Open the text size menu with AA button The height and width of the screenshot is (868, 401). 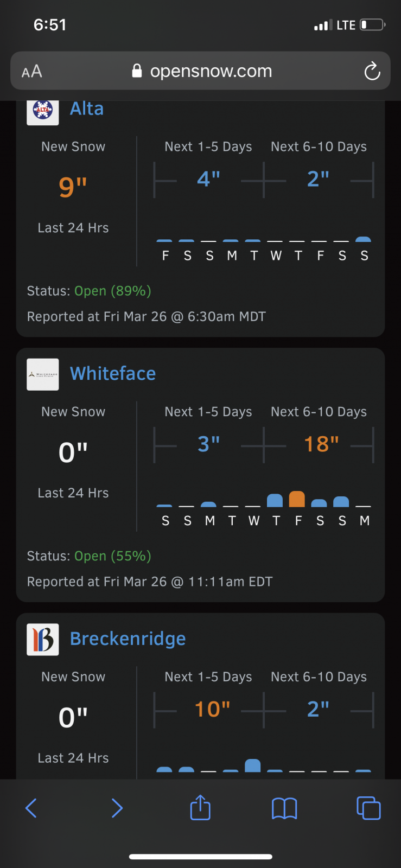[x=31, y=71]
